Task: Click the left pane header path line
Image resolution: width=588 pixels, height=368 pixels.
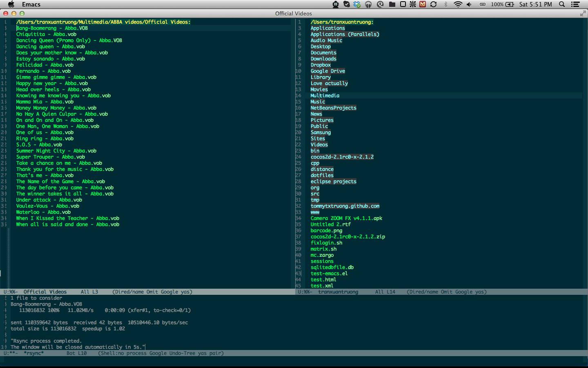Action: tap(103, 22)
